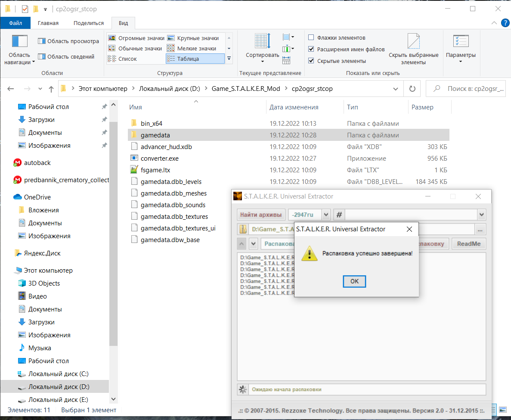Sort by Дата изменения column
This screenshot has height=420, width=511.
[x=294, y=107]
